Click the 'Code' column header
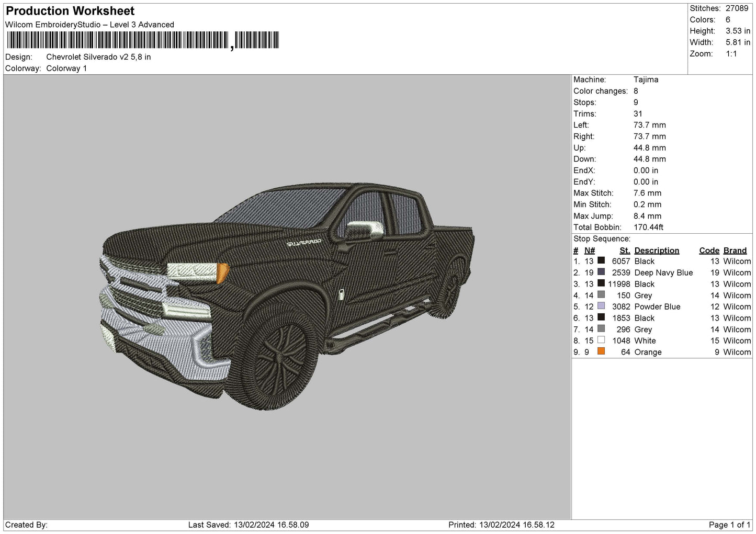The image size is (756, 534). pos(709,251)
